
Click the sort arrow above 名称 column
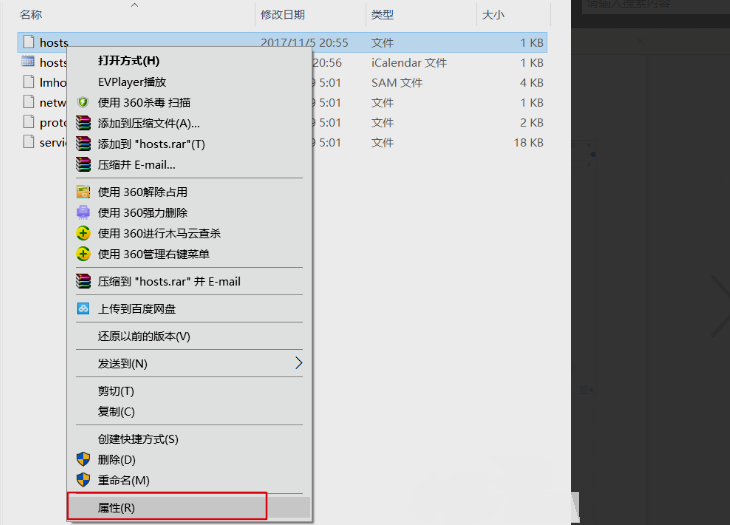pyautogui.click(x=135, y=5)
